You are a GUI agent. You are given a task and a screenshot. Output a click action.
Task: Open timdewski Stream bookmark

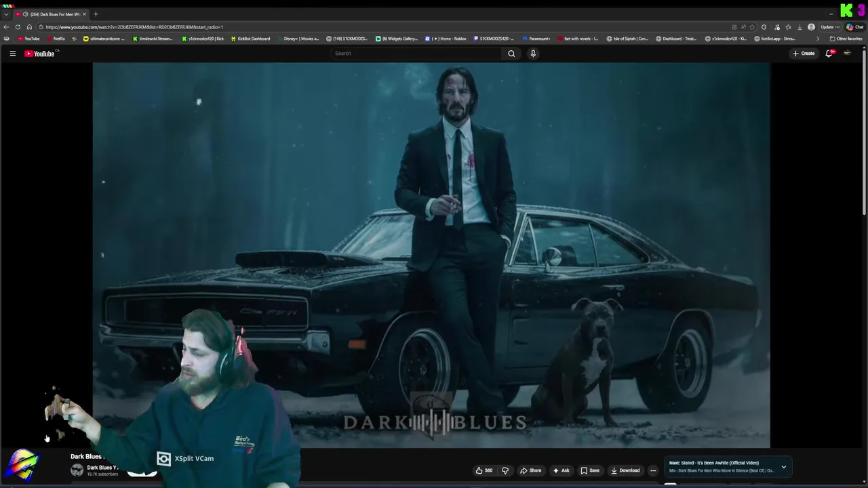pyautogui.click(x=152, y=39)
